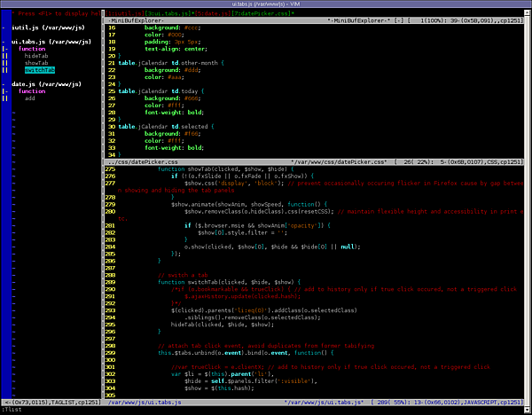The image size is (532, 415).
Task: Collapse the date.js fold in taglist
Action: coord(4,83)
